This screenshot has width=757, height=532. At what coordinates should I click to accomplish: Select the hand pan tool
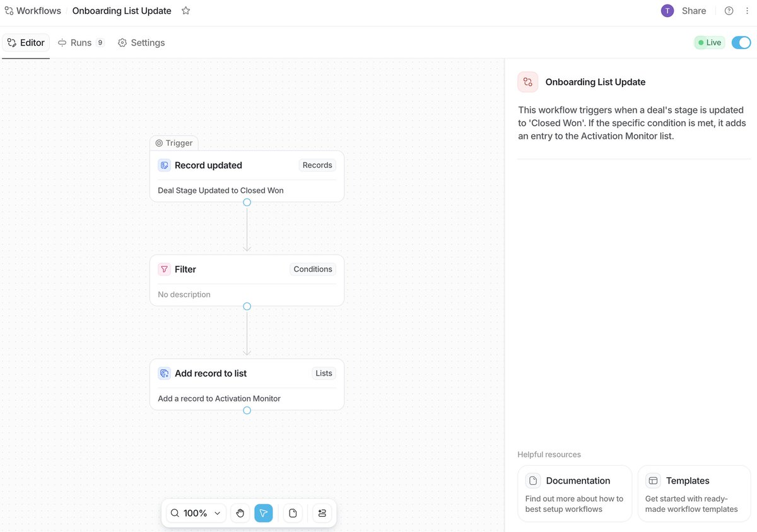[240, 512]
